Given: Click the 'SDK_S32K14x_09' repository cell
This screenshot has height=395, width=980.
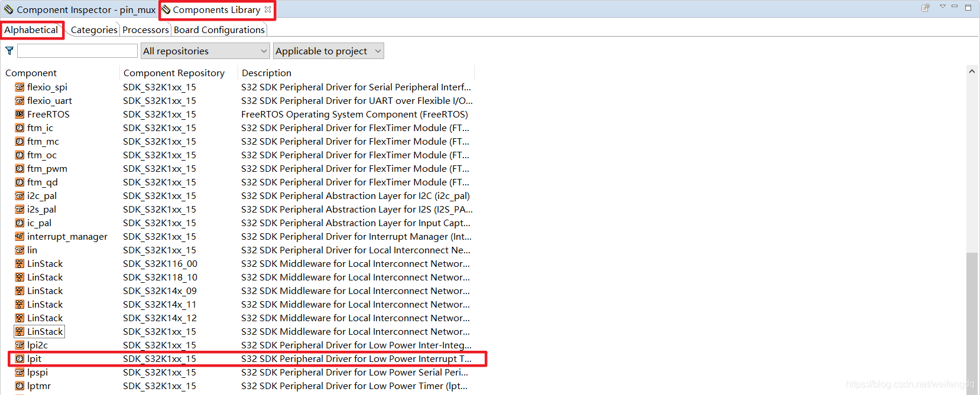Looking at the screenshot, I should pos(160,291).
